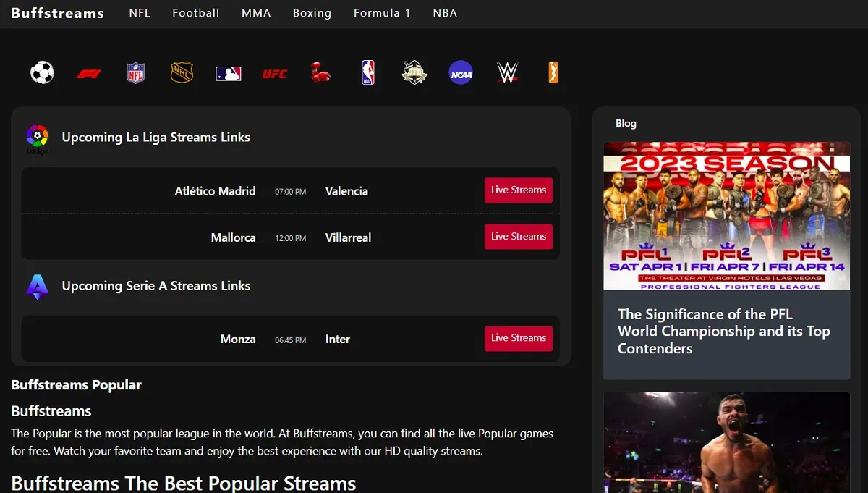Open the MMA menu item
The height and width of the screenshot is (493, 868).
click(x=256, y=13)
